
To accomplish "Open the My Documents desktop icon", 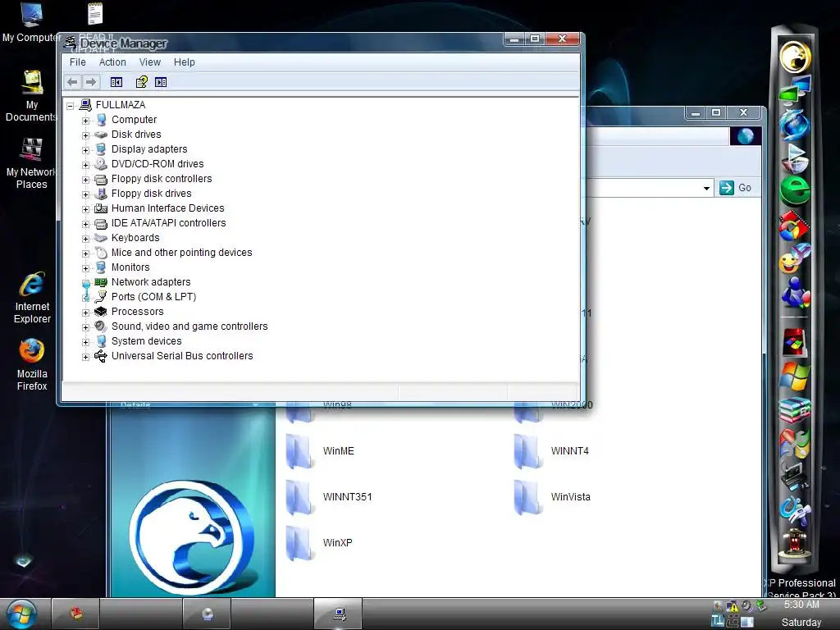I will point(32,97).
